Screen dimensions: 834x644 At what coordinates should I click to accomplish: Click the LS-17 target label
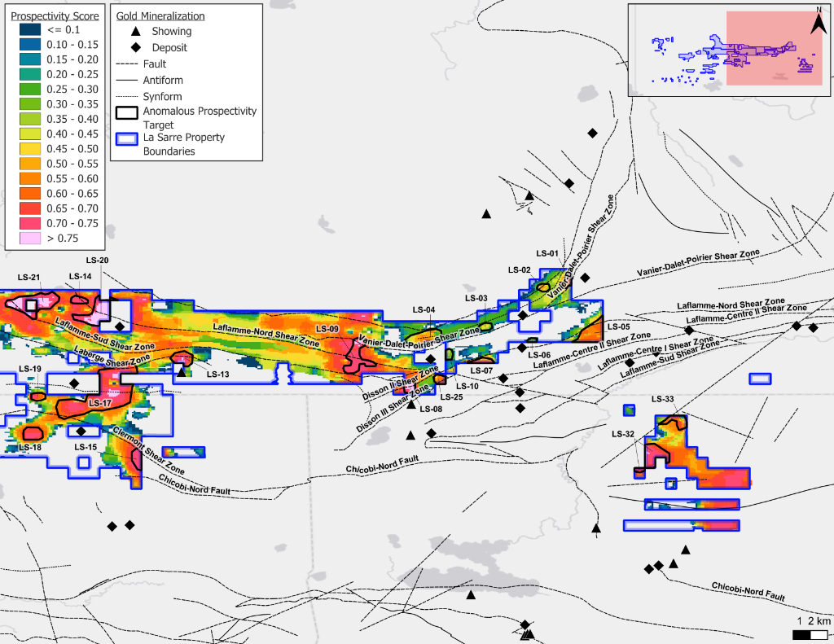pos(100,402)
